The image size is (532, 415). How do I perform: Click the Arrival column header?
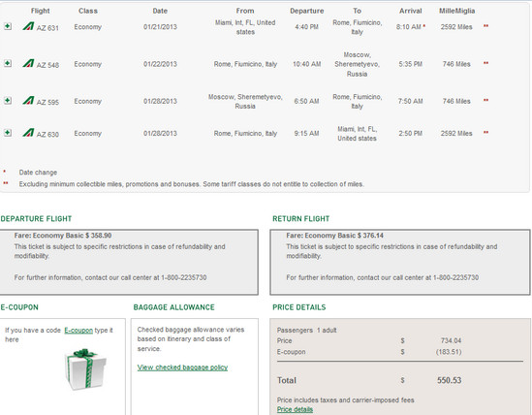[x=411, y=11]
